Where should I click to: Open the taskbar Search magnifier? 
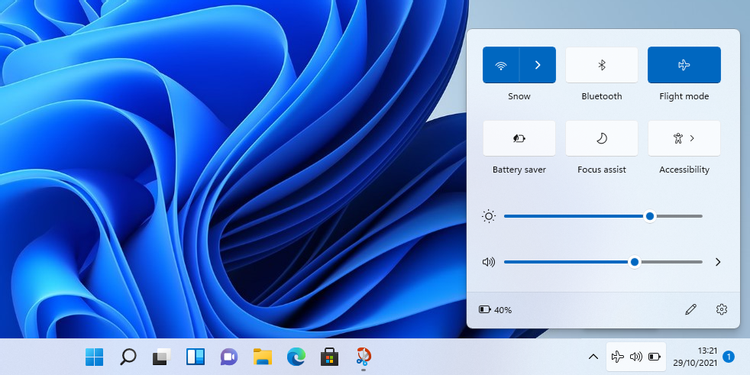point(128,357)
